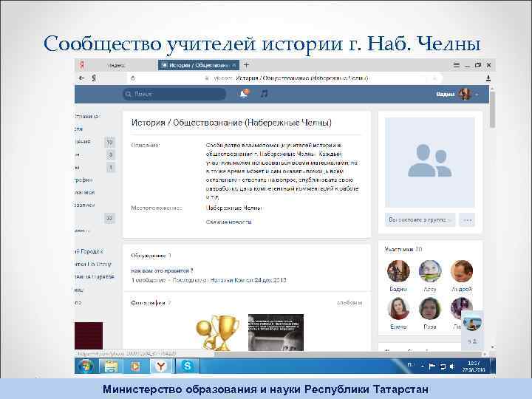Click the scrollbar down arrow

coord(492,347)
